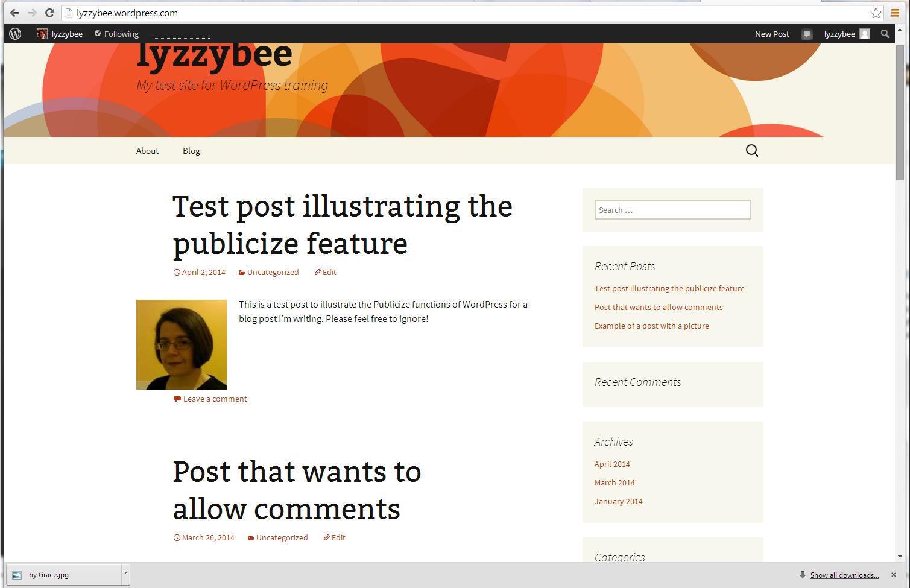The height and width of the screenshot is (588, 910).
Task: Bookmark this page with the star icon
Action: pyautogui.click(x=876, y=13)
